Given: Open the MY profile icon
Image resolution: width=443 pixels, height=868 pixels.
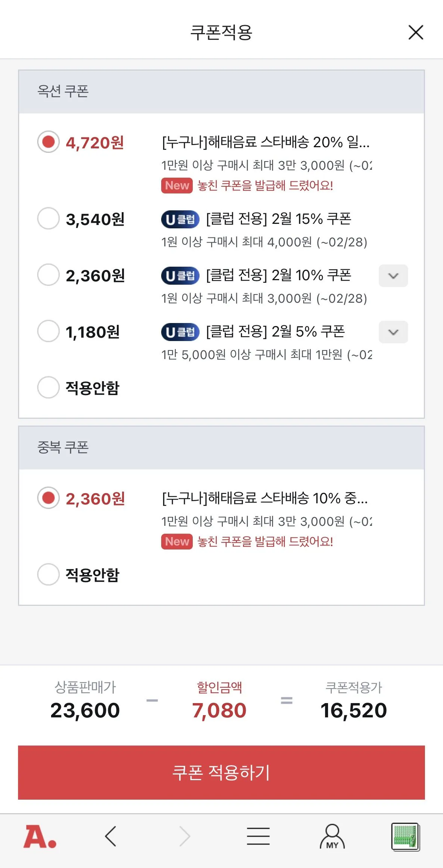Looking at the screenshot, I should click(x=332, y=836).
